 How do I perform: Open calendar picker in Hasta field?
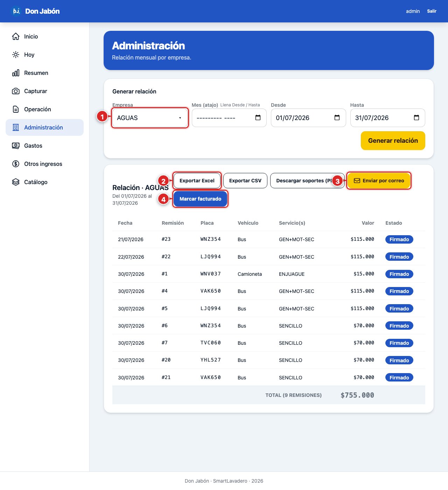[x=416, y=118]
